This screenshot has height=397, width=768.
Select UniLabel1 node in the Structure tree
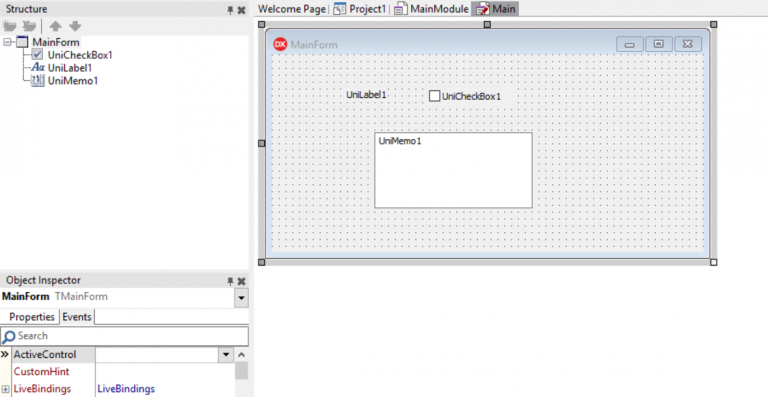click(x=70, y=68)
